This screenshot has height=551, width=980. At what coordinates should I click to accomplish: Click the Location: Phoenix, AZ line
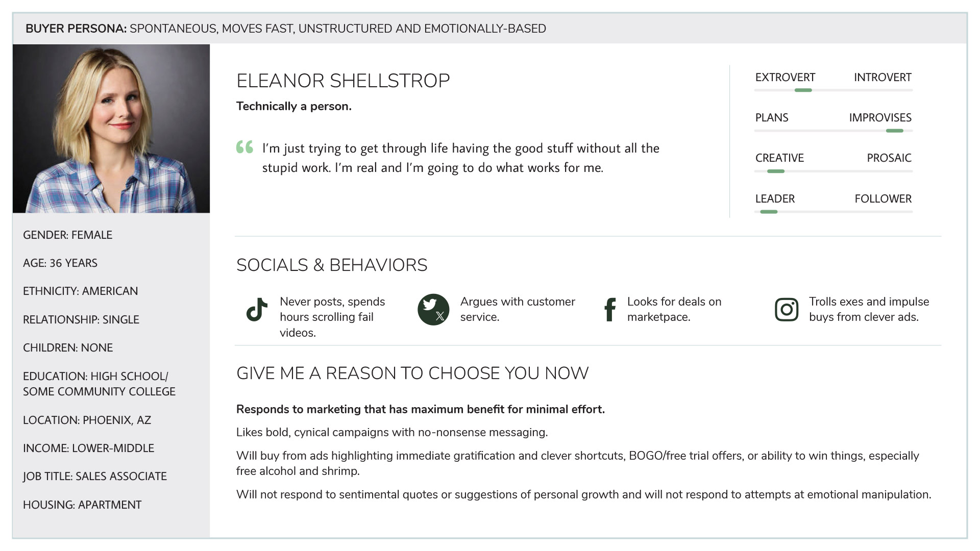pos(87,420)
